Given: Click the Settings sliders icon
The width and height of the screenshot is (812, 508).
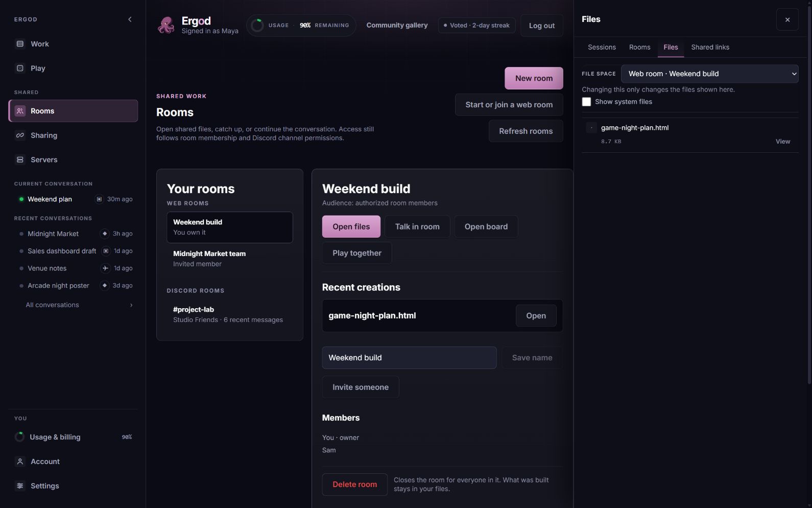Looking at the screenshot, I should (20, 486).
